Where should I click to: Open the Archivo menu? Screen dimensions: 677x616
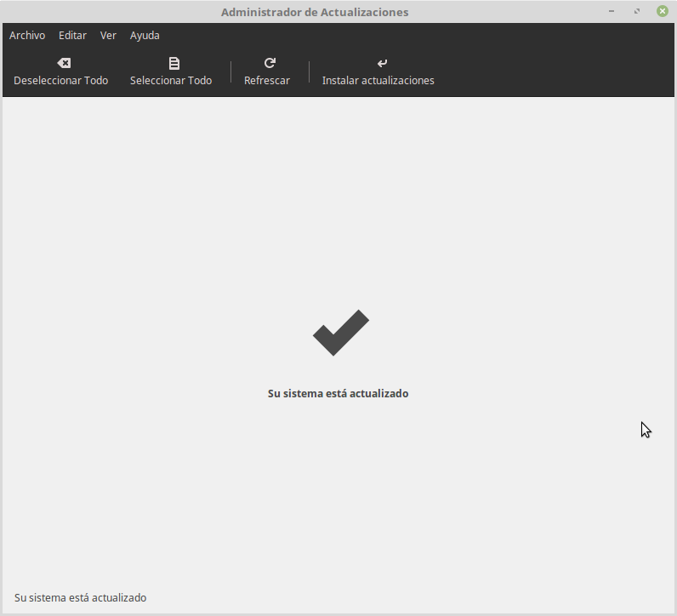[x=27, y=36]
